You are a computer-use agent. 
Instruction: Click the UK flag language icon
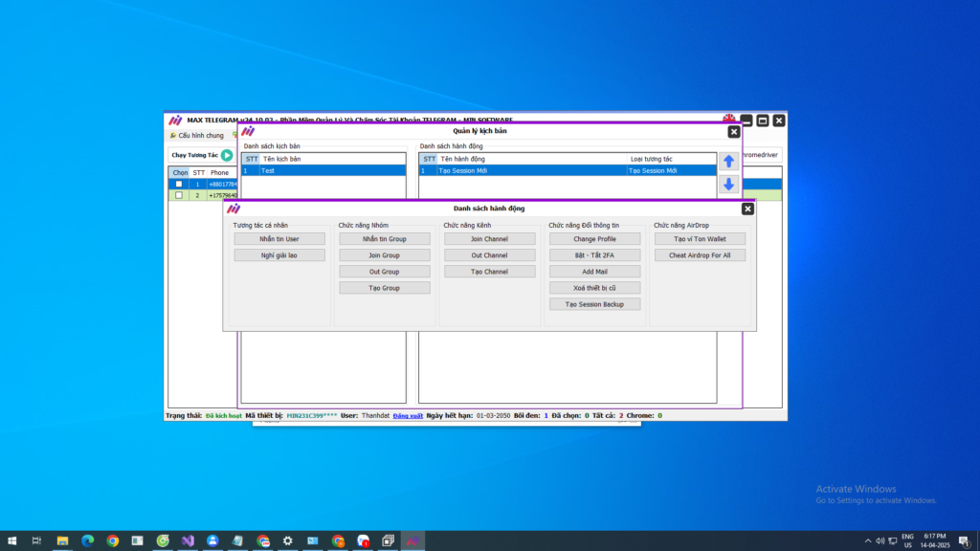[729, 120]
